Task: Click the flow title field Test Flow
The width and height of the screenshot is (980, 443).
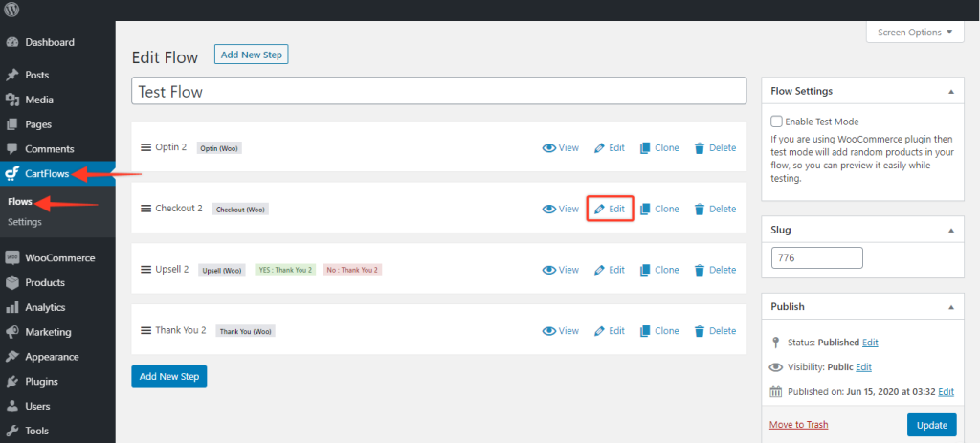Action: 438,92
